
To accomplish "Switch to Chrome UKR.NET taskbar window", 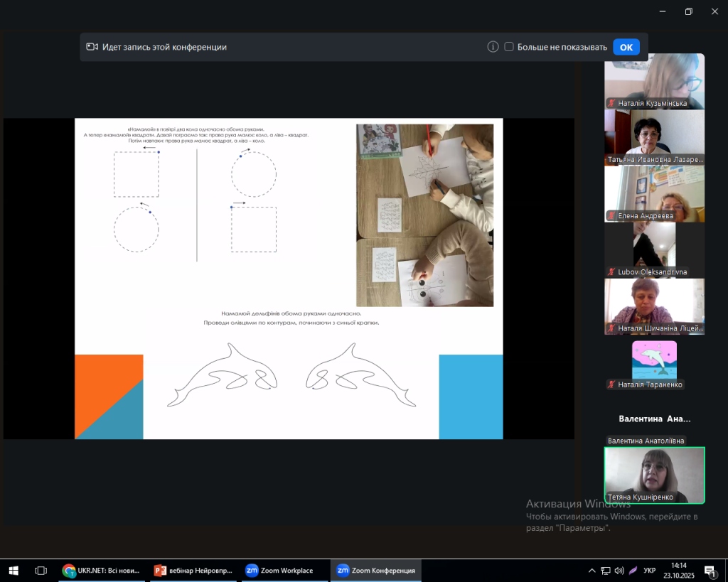I will (x=99, y=571).
